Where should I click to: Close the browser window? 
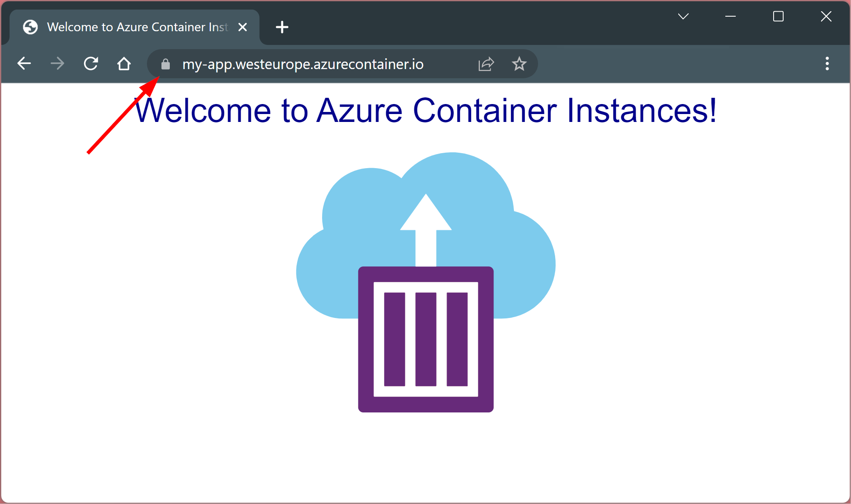tap(826, 17)
